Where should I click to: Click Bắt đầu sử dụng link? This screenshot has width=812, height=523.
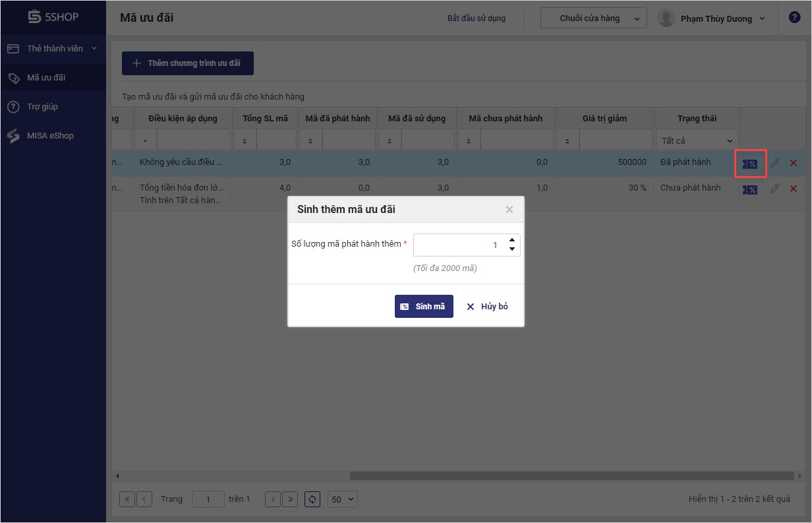tap(477, 18)
